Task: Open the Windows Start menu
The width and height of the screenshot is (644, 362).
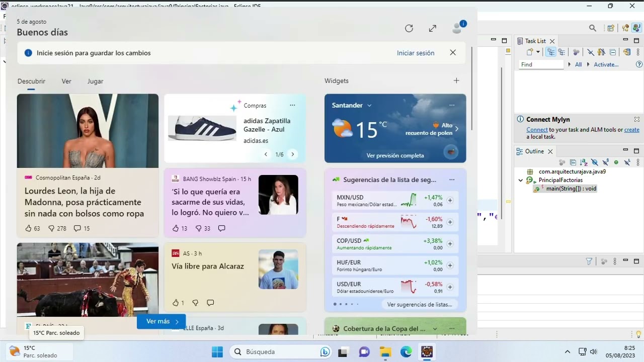Action: 217,352
